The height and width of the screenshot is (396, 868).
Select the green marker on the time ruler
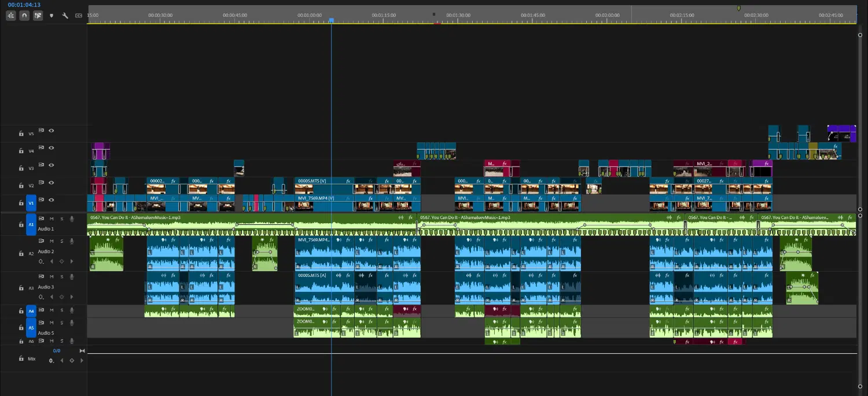point(738,8)
